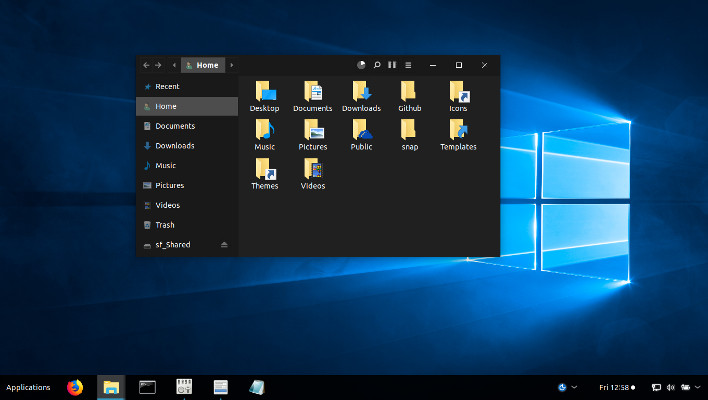Expand the tray dropdown arrow beside blue indicator

click(x=574, y=387)
